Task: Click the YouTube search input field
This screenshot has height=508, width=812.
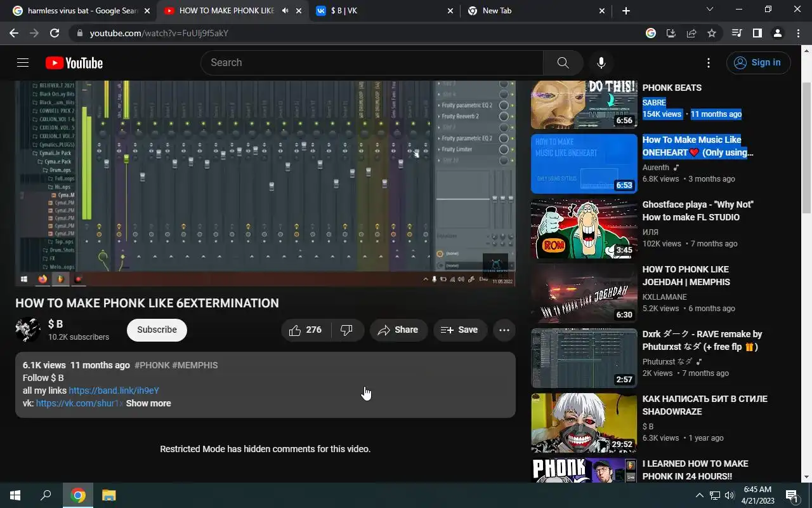Action: point(372,63)
